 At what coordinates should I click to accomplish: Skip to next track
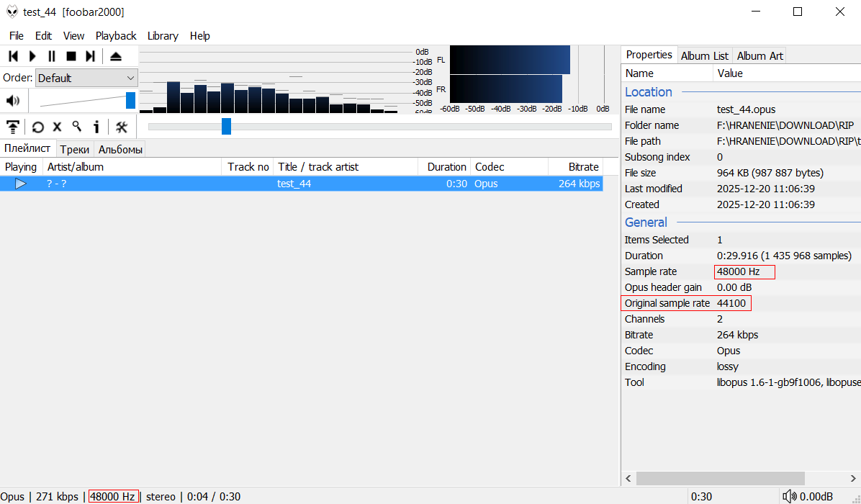90,56
